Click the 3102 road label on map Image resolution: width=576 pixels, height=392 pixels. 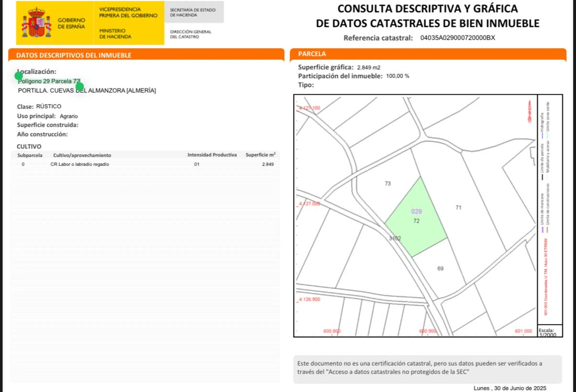(x=395, y=238)
